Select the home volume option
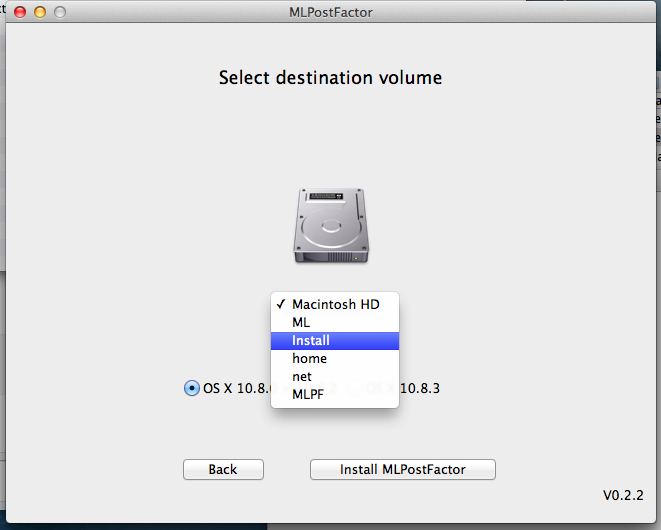The height and width of the screenshot is (530, 661). pyautogui.click(x=335, y=359)
